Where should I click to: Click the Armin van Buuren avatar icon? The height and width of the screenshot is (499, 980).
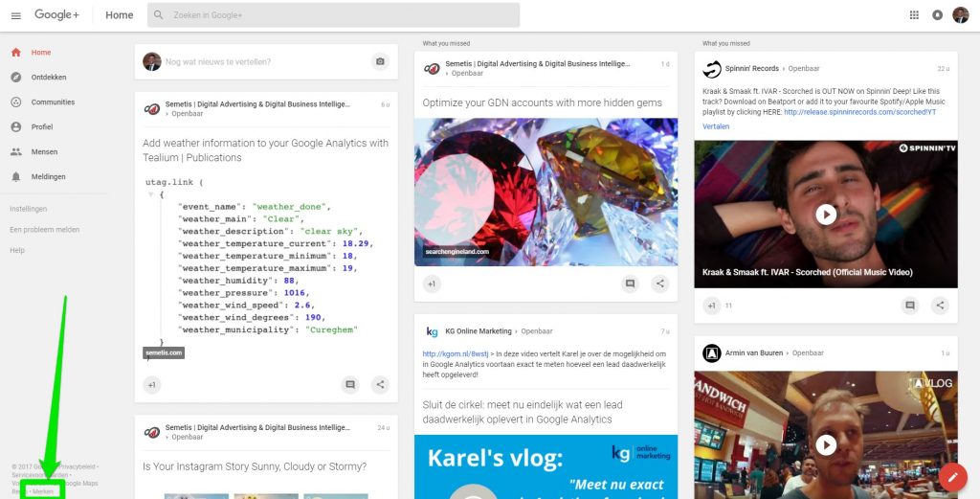tap(712, 353)
